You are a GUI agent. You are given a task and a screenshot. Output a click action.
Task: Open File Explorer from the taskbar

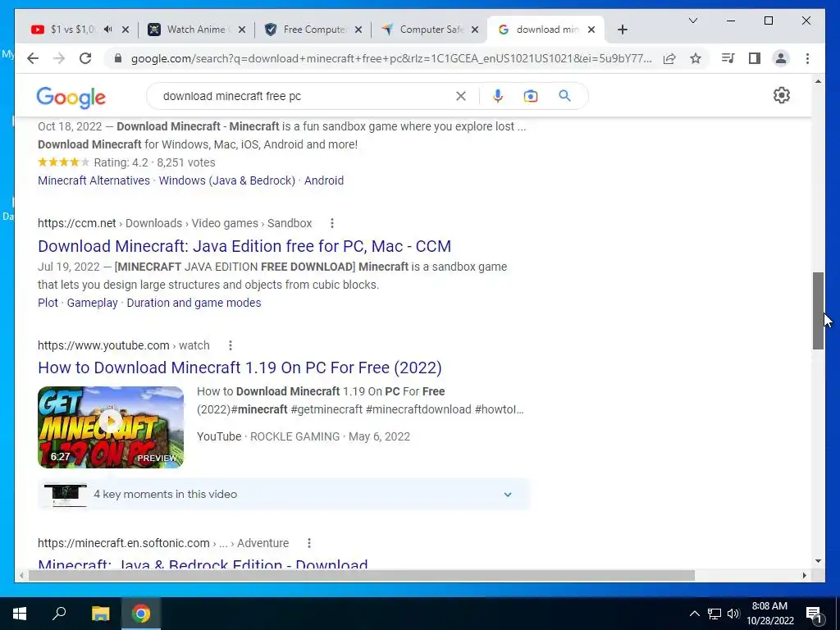coord(100,614)
